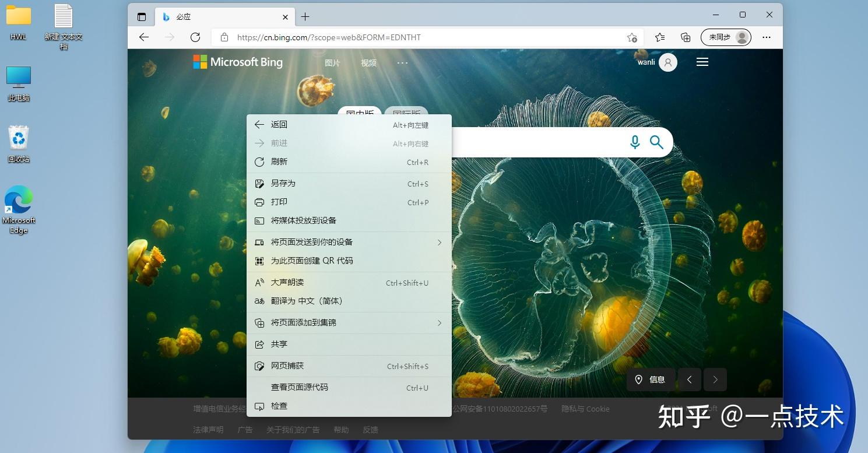Screen dimensions: 868x453
Task: Choose 检查 in the context menu
Action: pyautogui.click(x=349, y=406)
